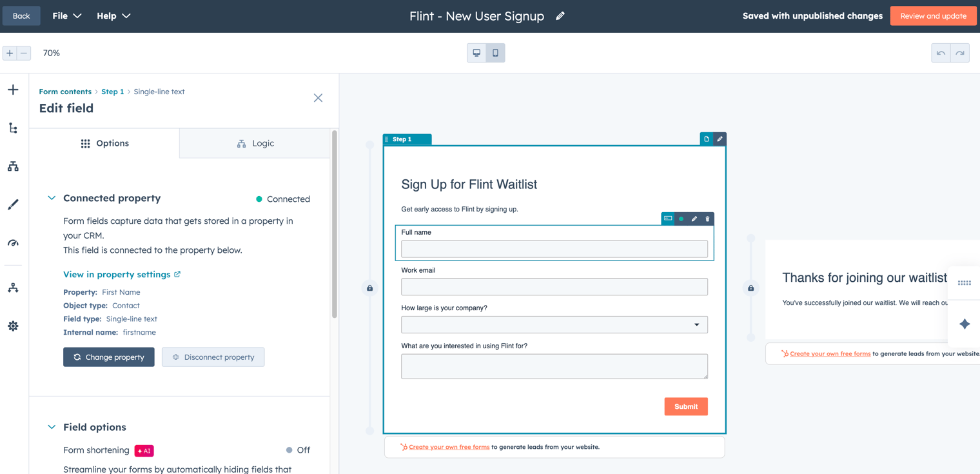Open the Help menu
980x474 pixels.
[113, 16]
